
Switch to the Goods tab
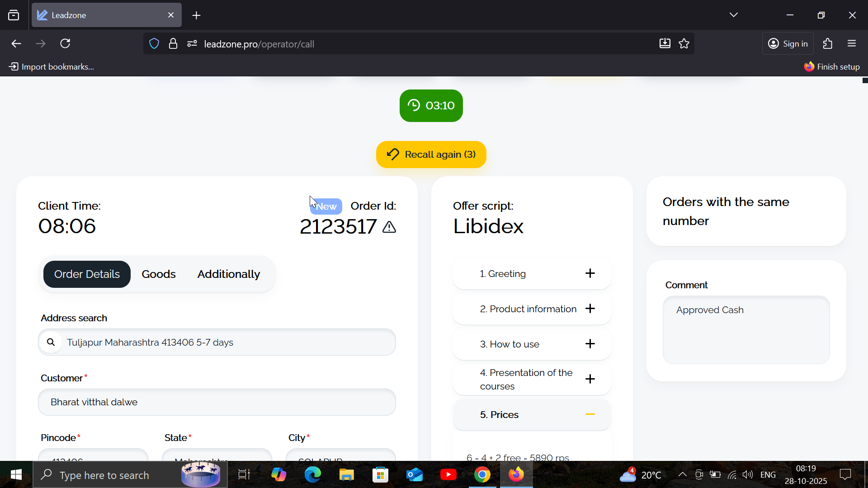point(158,274)
